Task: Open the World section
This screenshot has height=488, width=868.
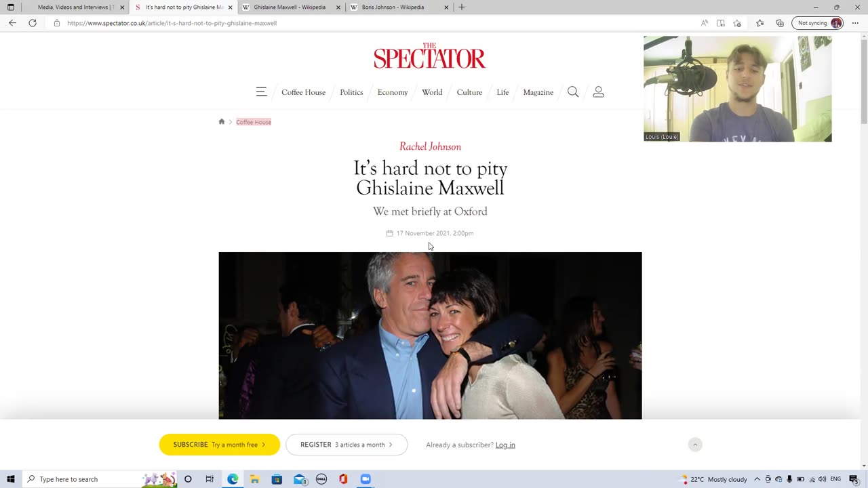Action: 432,92
